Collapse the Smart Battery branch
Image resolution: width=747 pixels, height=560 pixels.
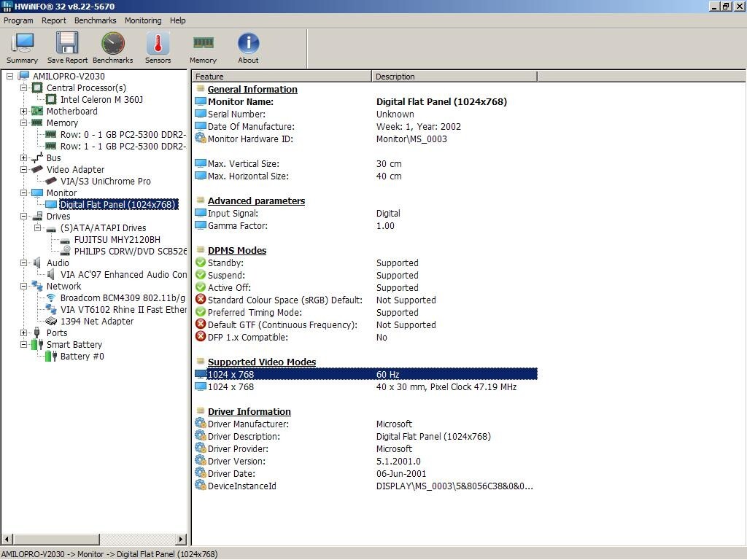point(23,344)
